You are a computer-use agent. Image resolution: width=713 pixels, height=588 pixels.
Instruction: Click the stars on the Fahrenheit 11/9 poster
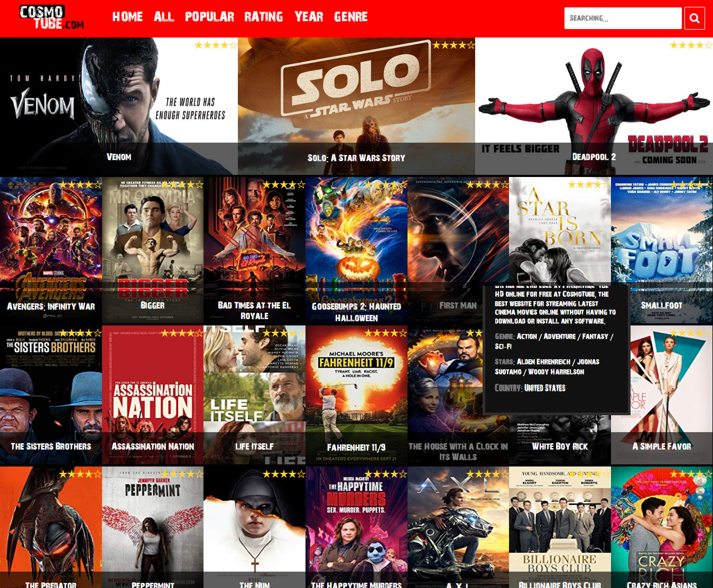pyautogui.click(x=386, y=333)
